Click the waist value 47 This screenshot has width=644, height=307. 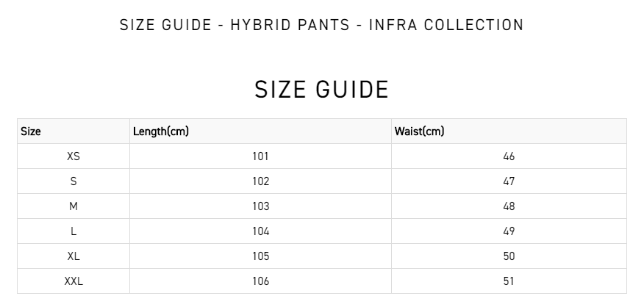pyautogui.click(x=509, y=181)
